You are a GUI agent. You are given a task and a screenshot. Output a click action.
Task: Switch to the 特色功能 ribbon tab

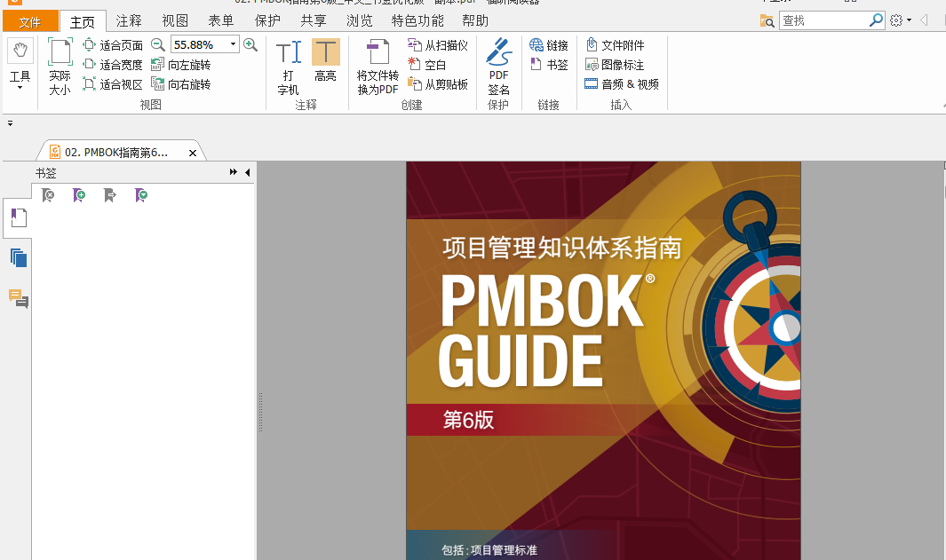(417, 21)
